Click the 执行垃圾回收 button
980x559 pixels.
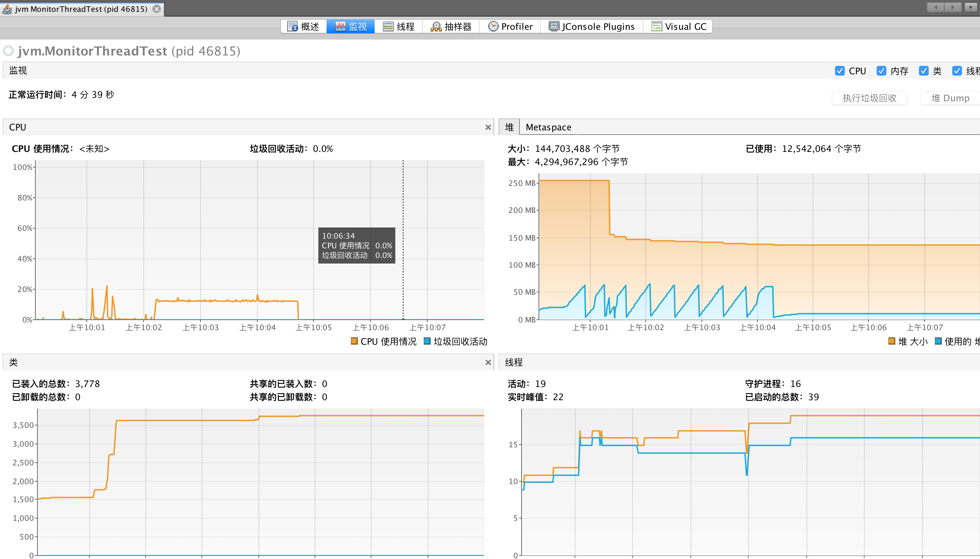(x=869, y=98)
